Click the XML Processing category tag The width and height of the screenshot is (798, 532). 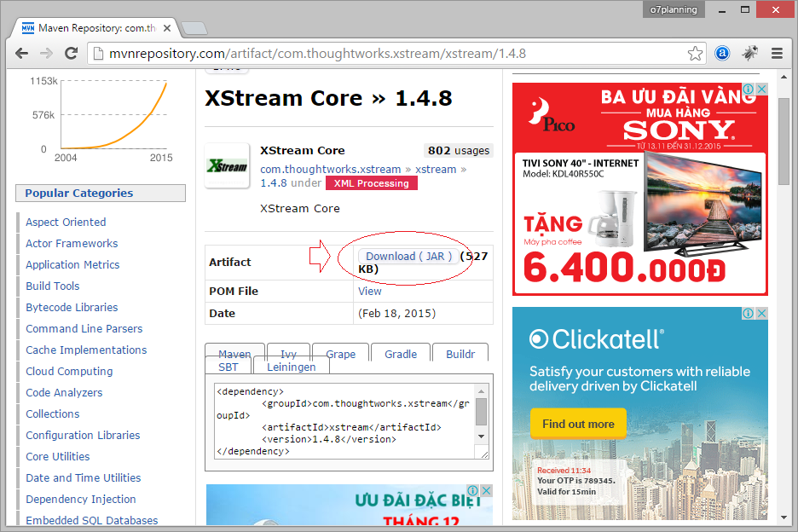pos(372,183)
